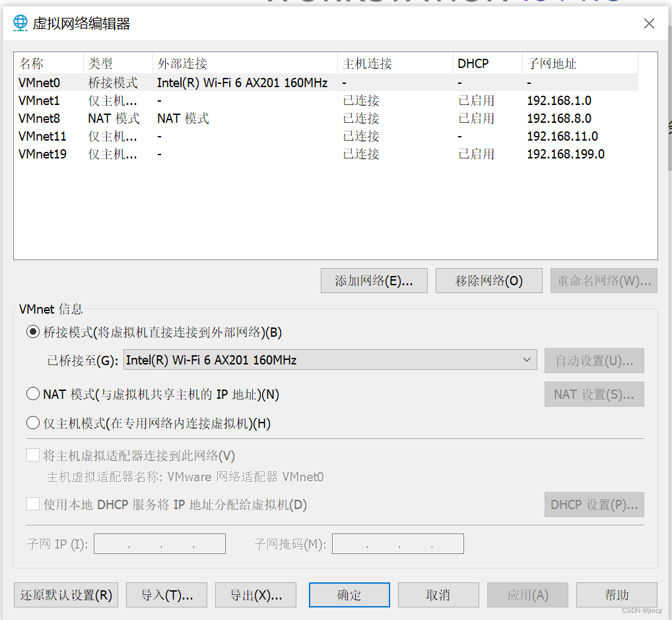Viewport: 672px width, 620px height.
Task: Click the 类型 column header
Action: coord(118,63)
